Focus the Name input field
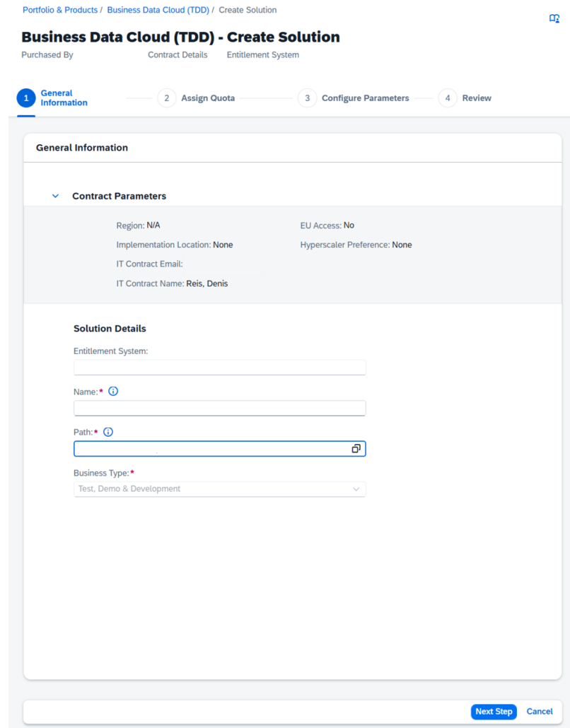 [220, 408]
